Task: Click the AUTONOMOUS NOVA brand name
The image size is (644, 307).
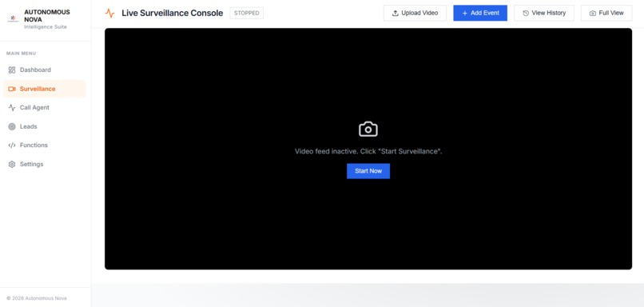Action: 47,16
